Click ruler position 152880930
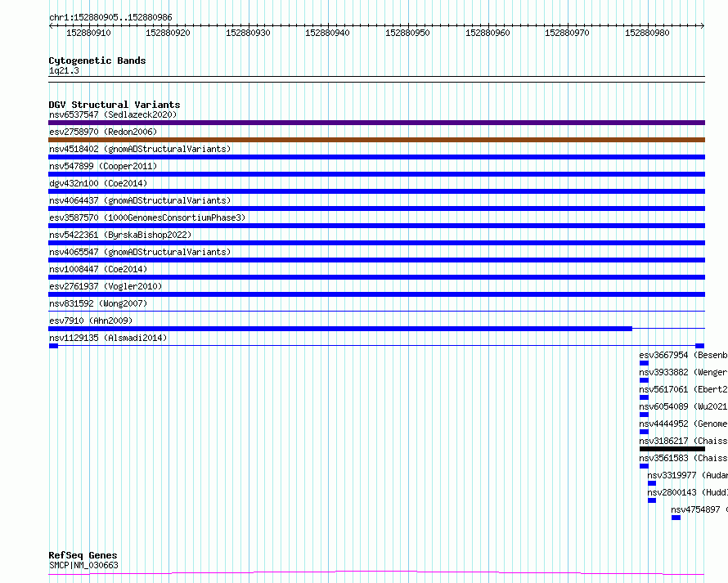This screenshot has width=728, height=583. pyautogui.click(x=248, y=33)
